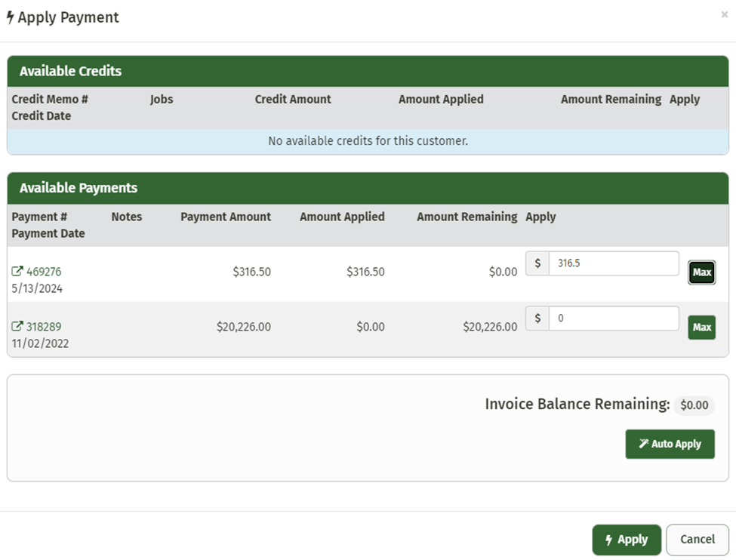Confirm with the green Apply button
The image size is (736, 560).
627,540
